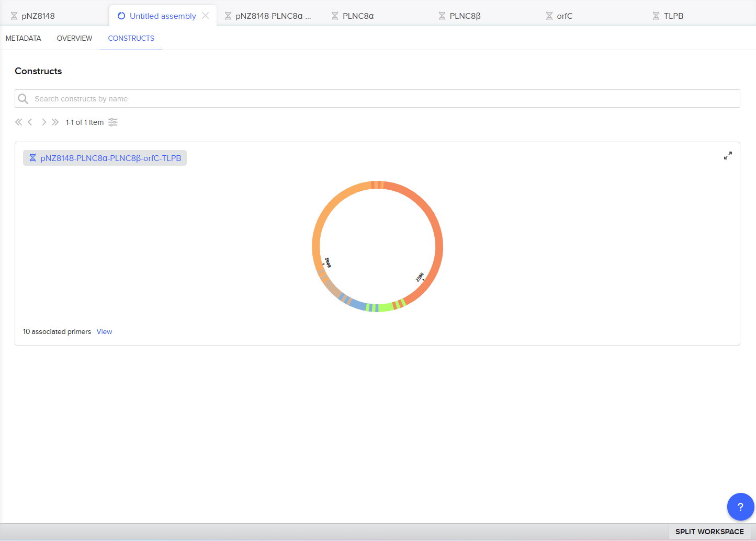The image size is (756, 541).
Task: Select the Untitled assembly tab
Action: [163, 16]
